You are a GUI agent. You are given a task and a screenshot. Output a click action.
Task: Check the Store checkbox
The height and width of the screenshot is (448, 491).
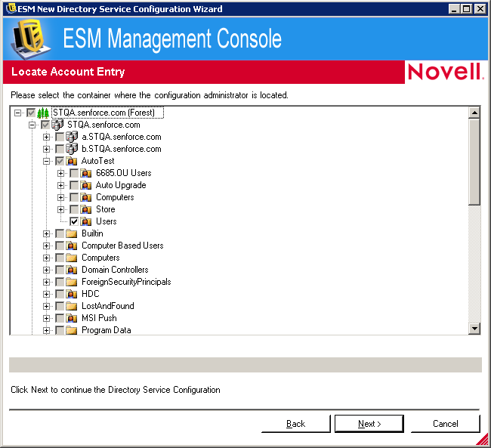(74, 209)
